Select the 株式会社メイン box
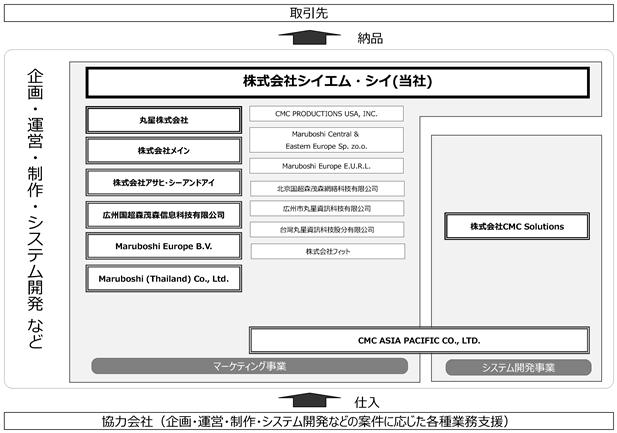 pyautogui.click(x=164, y=150)
